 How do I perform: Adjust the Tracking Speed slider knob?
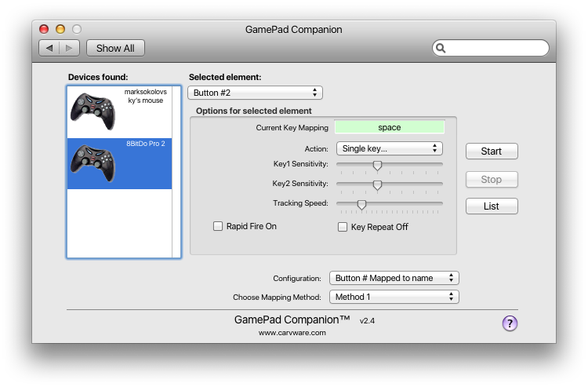click(361, 204)
